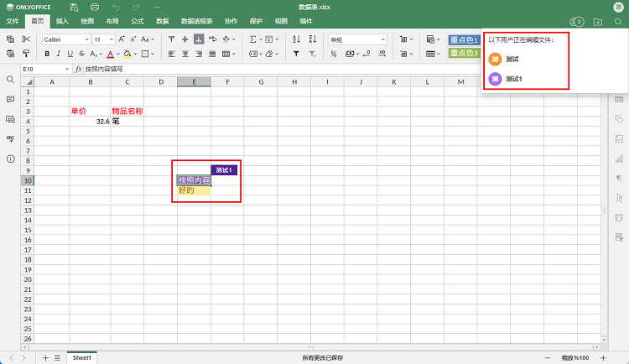Click the red font color swatch

point(109,54)
